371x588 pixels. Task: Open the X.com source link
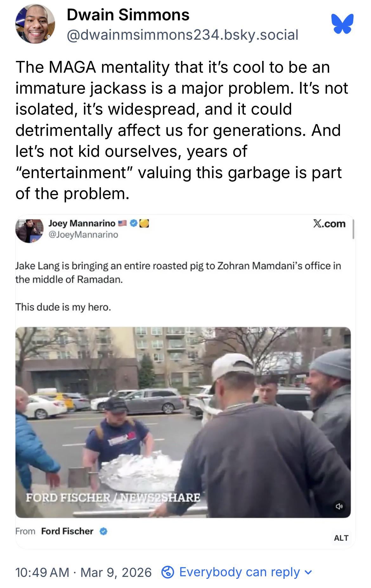point(329,224)
